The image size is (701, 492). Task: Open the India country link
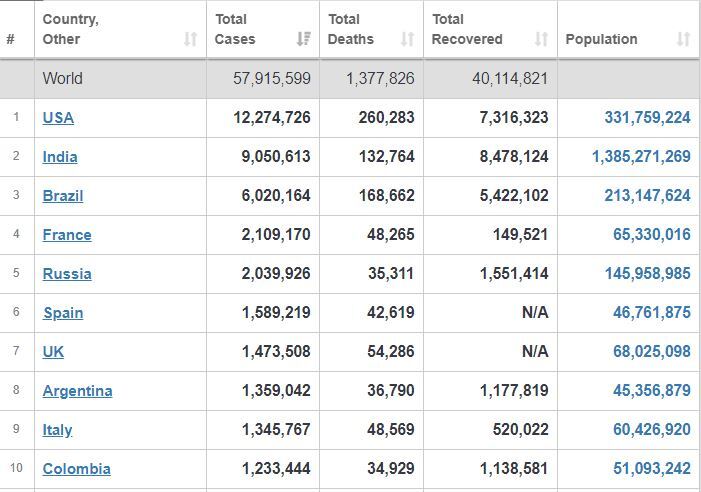[60, 157]
